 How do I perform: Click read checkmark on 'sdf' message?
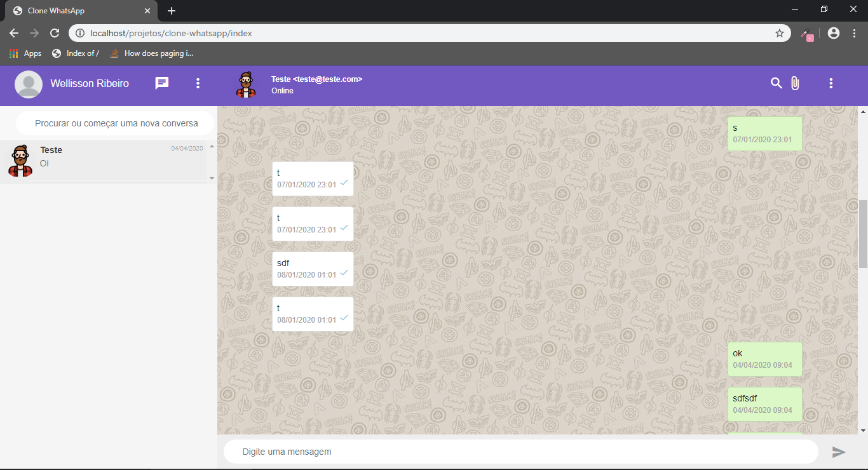344,273
